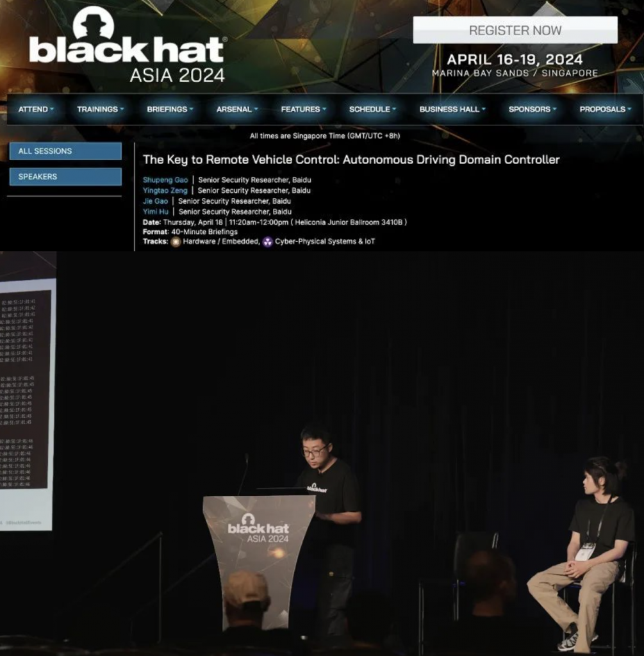Click the Hardware / Embedded track label

point(221,242)
